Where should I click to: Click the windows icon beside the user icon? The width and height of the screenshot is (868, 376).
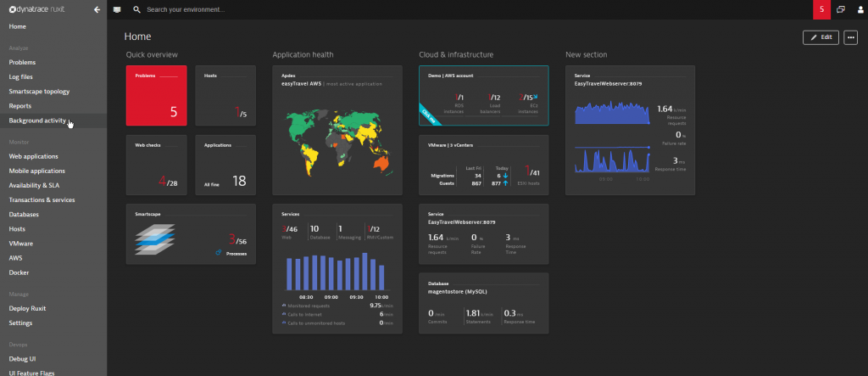click(840, 9)
